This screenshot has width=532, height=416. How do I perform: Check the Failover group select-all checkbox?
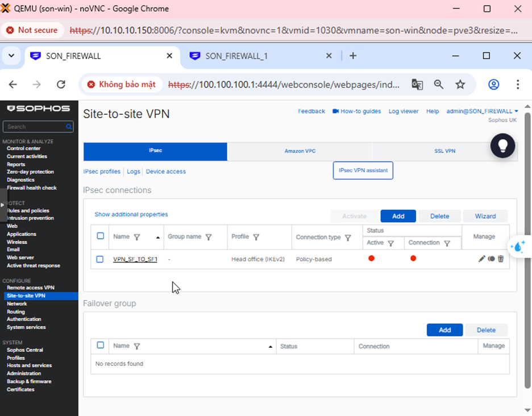[101, 346]
